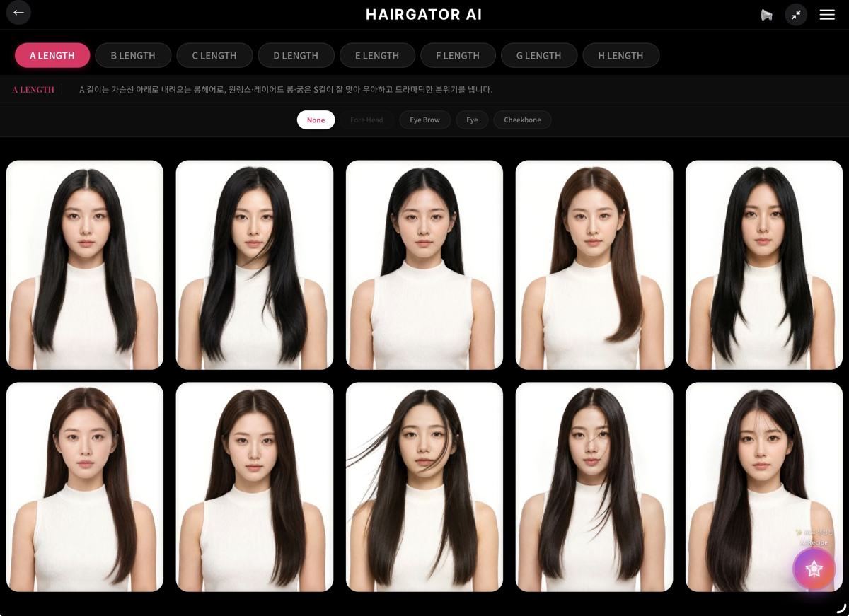The width and height of the screenshot is (849, 616).
Task: Switch to the E LENGTH tab
Action: [x=377, y=55]
